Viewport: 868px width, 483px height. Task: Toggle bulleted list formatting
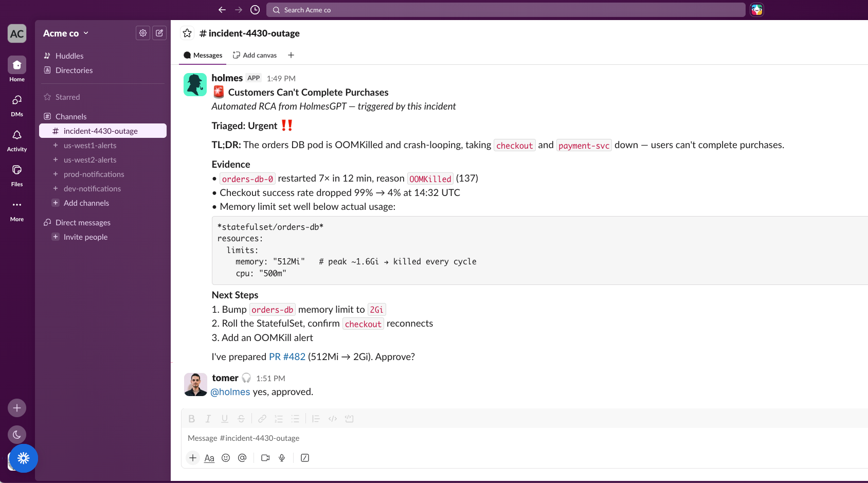coord(295,419)
